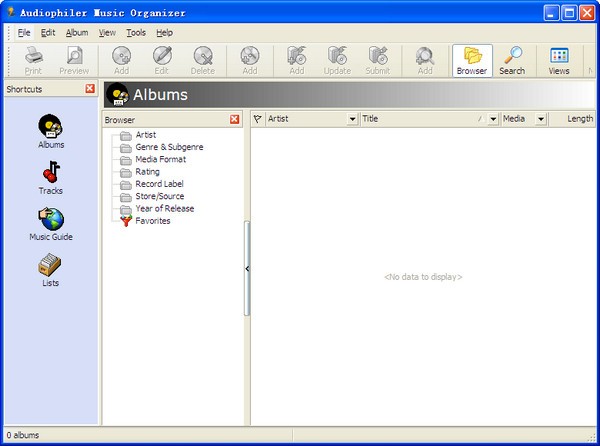
Task: Select Record Label in Browser tree
Action: (159, 184)
